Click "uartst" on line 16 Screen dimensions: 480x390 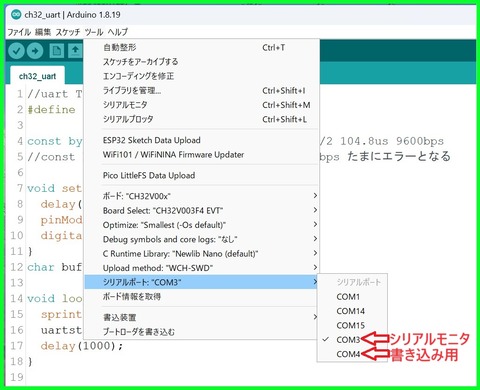click(x=61, y=330)
